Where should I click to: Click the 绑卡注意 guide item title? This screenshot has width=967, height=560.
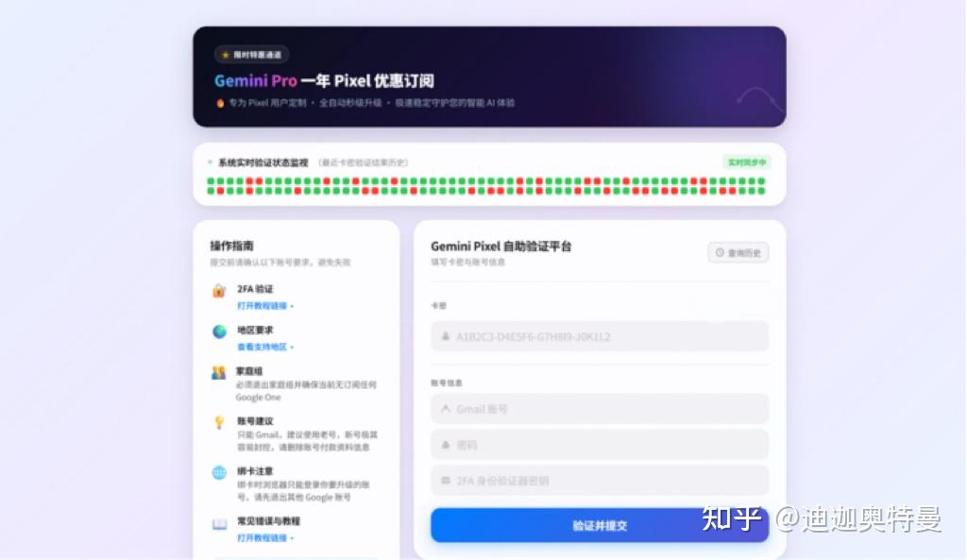255,471
